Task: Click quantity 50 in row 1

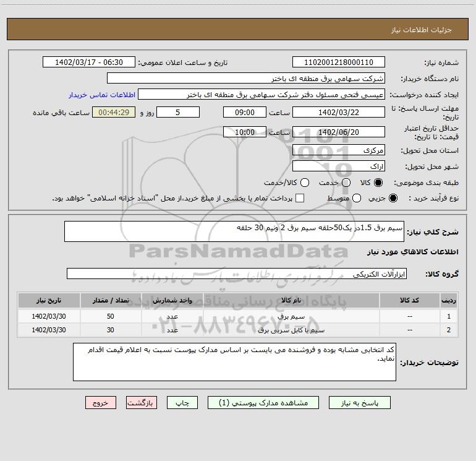Action: (111, 316)
